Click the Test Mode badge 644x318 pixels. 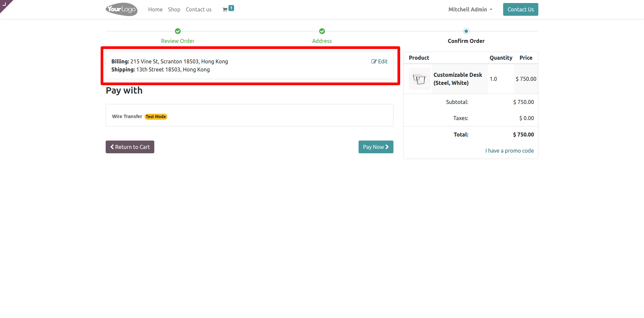pos(156,117)
